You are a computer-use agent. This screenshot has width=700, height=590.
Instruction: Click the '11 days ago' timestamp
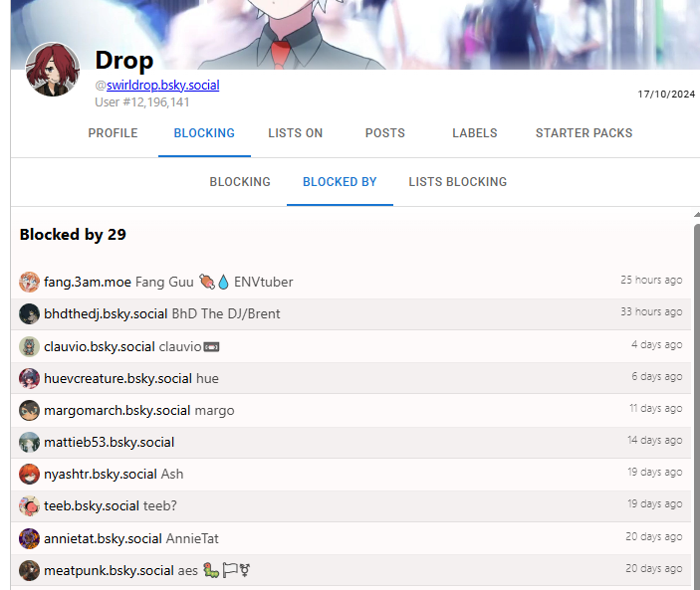[656, 408]
